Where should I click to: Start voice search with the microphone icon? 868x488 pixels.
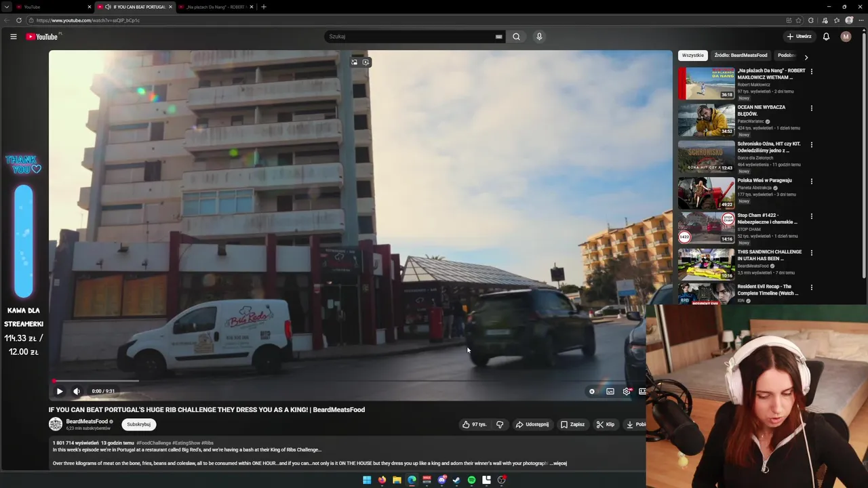(539, 37)
